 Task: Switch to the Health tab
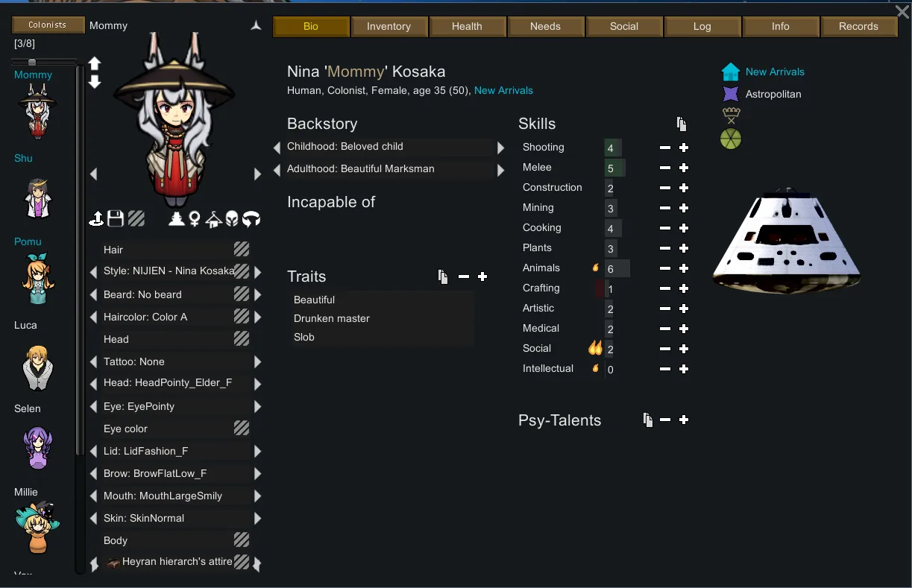(x=467, y=26)
